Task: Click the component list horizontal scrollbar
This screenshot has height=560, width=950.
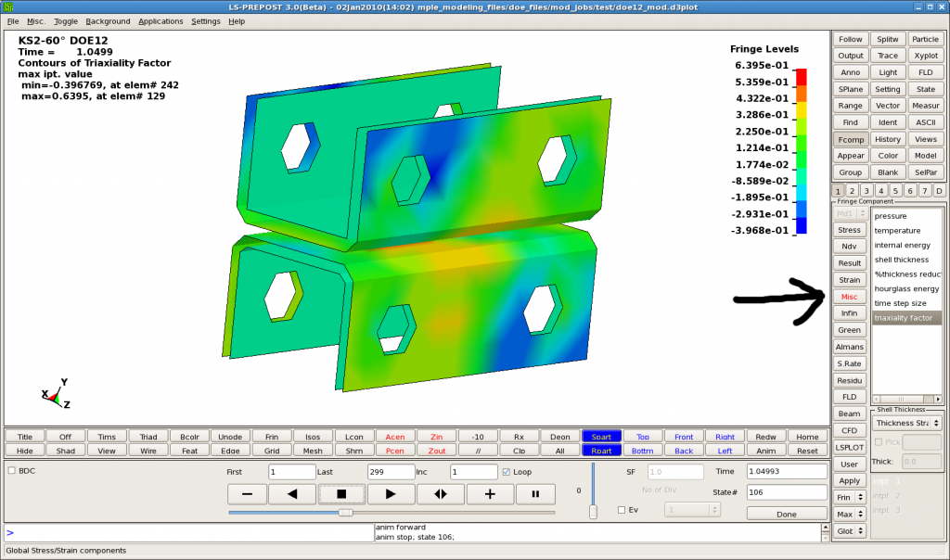Action: click(x=907, y=399)
